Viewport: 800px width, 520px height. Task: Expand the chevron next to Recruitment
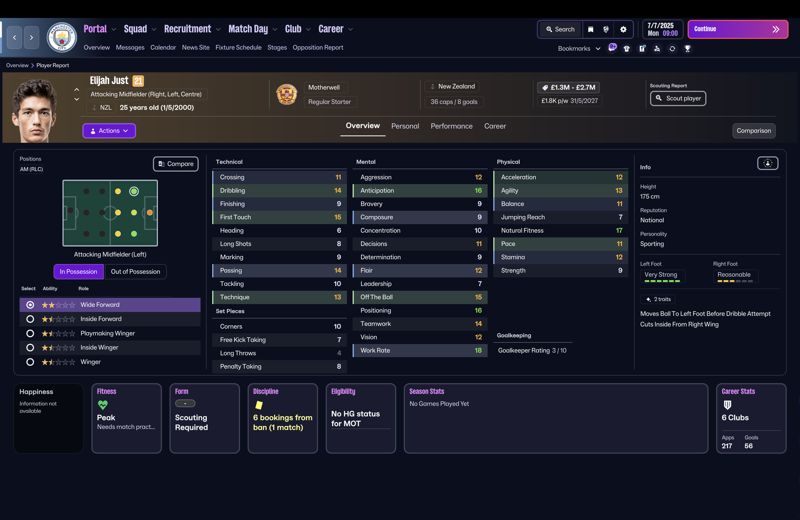pyautogui.click(x=218, y=30)
